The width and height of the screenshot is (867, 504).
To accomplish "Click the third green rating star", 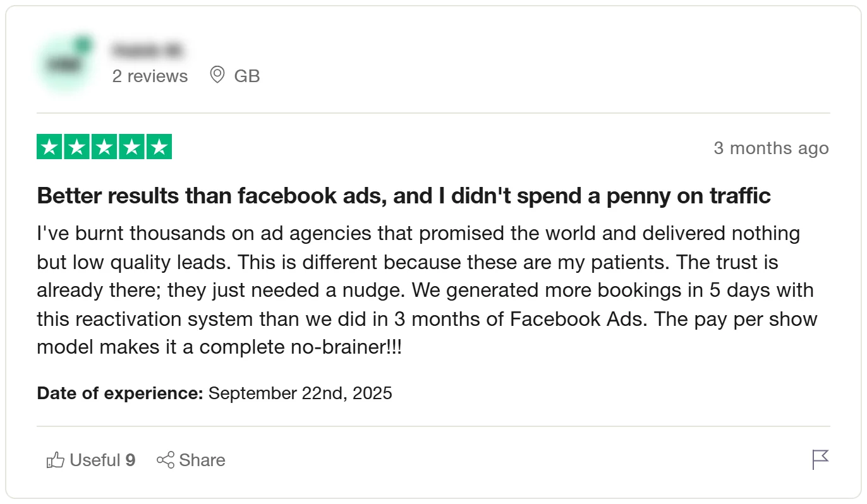I will click(104, 147).
